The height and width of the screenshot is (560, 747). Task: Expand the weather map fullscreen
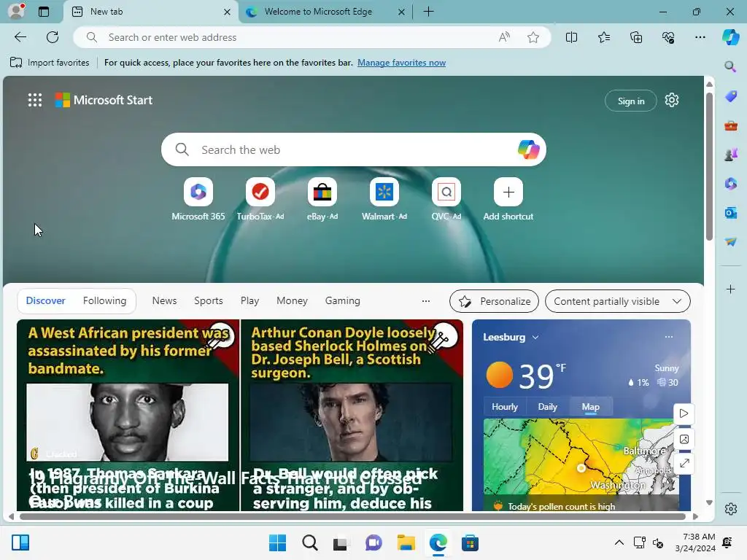[684, 463]
